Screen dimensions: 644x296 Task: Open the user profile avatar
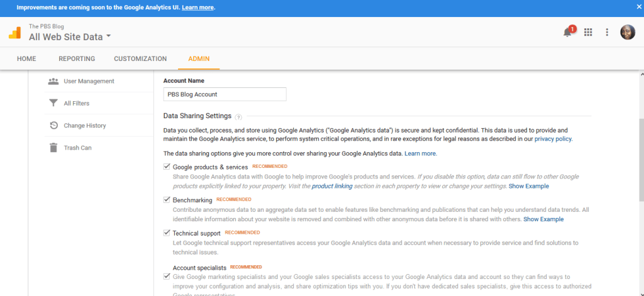[x=628, y=32]
